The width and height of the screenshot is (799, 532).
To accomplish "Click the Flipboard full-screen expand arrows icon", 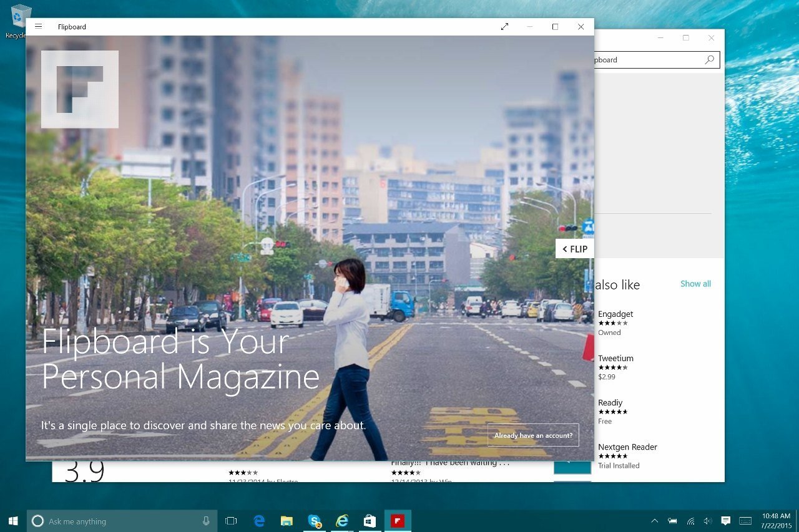I will point(504,27).
